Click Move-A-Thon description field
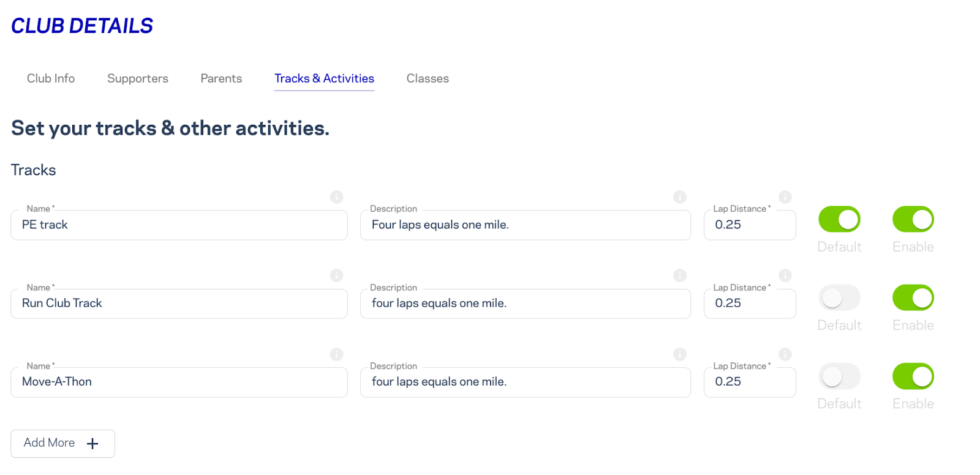This screenshot has height=475, width=980. point(526,382)
